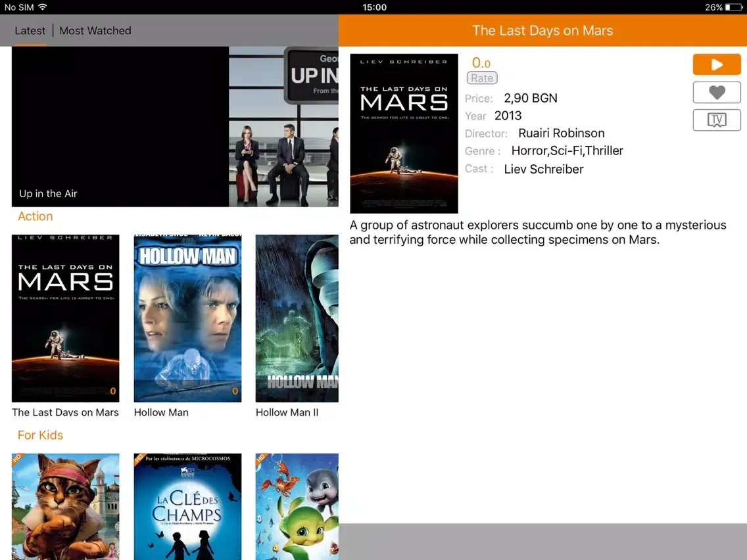Select The Last Days on Mars poster in Action
The width and height of the screenshot is (747, 560).
(x=66, y=318)
